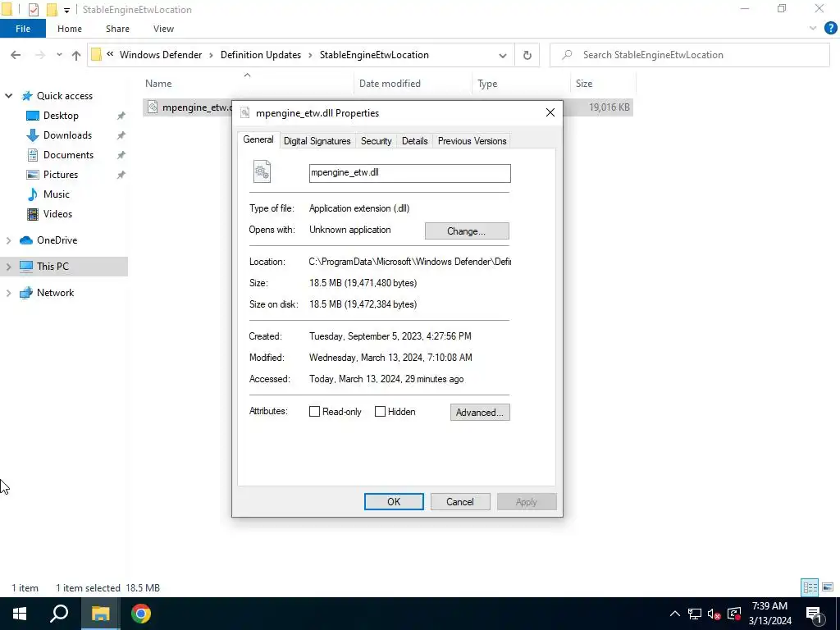Show hidden tray icons chevron
Screen dimensions: 840x630
pyautogui.click(x=675, y=614)
